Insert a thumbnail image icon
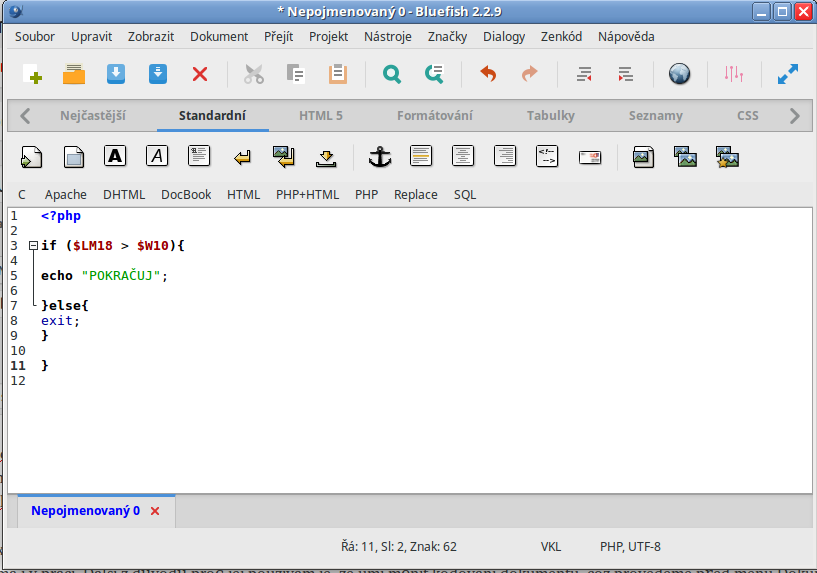This screenshot has width=817, height=573. 685,156
